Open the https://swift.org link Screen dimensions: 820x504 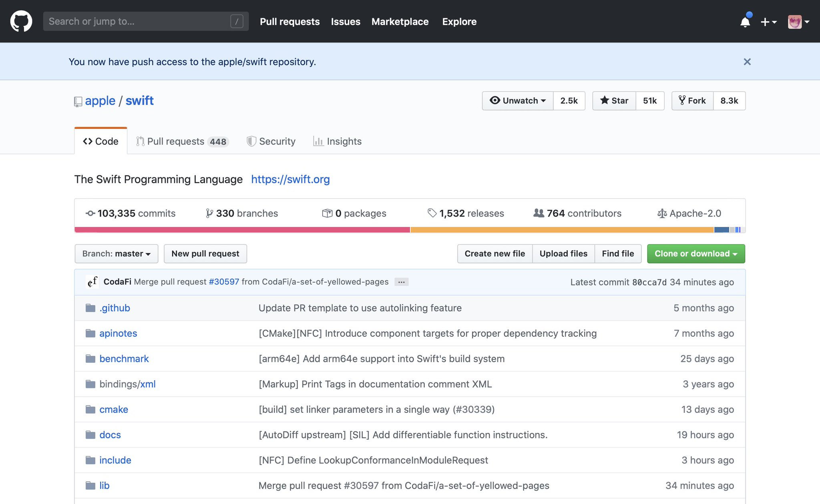290,179
